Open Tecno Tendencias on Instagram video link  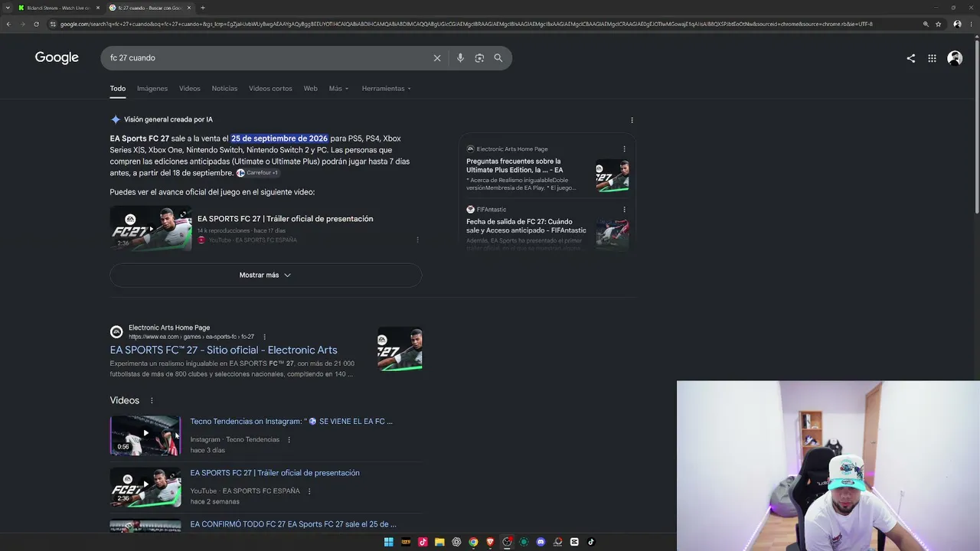pos(291,422)
